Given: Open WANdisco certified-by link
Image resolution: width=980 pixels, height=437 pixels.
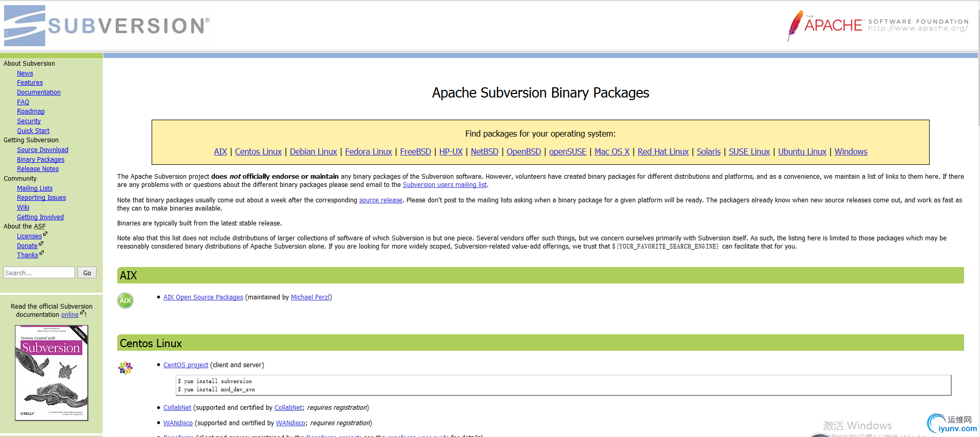Looking at the screenshot, I should [290, 423].
